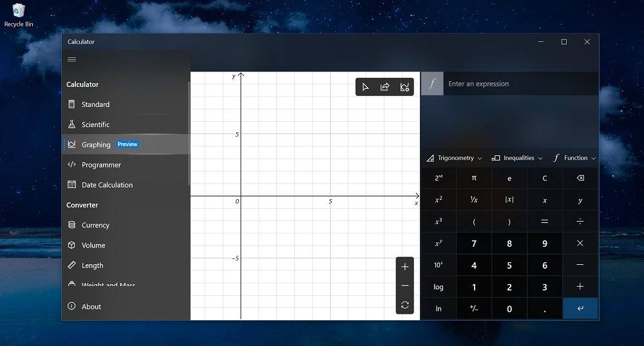Click the absolute value |x| key
Screen dimensions: 644x346
(x=509, y=200)
